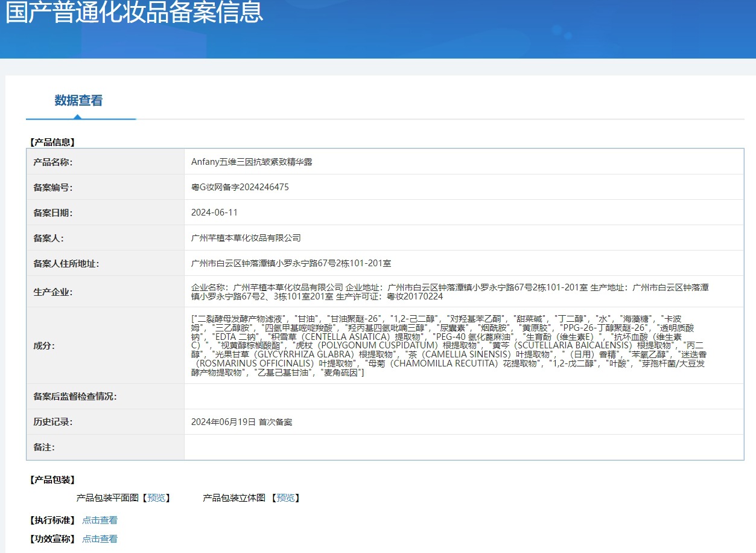The width and height of the screenshot is (756, 553).
Task: Click the 产品包装立体图 label
Action: (x=234, y=498)
